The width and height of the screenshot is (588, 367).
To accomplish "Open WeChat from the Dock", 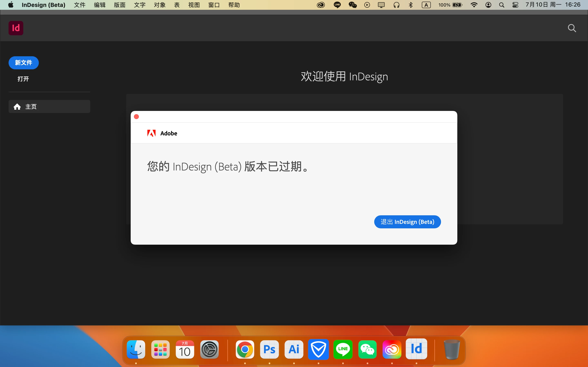I will (x=367, y=349).
